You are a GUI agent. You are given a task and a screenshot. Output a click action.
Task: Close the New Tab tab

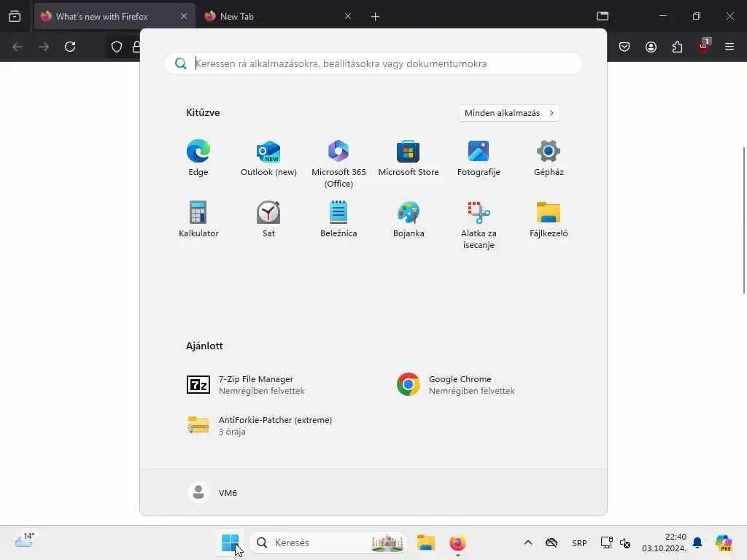(348, 16)
